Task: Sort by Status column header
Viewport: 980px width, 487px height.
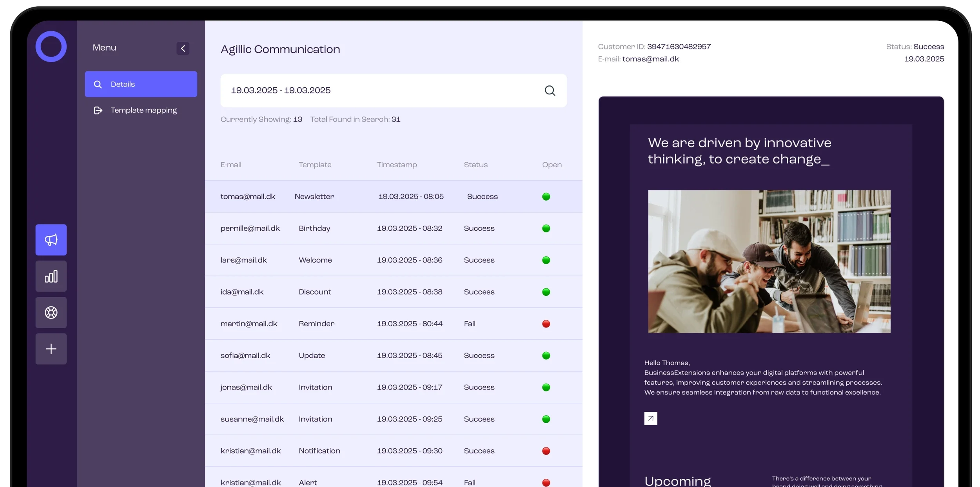Action: click(x=475, y=165)
